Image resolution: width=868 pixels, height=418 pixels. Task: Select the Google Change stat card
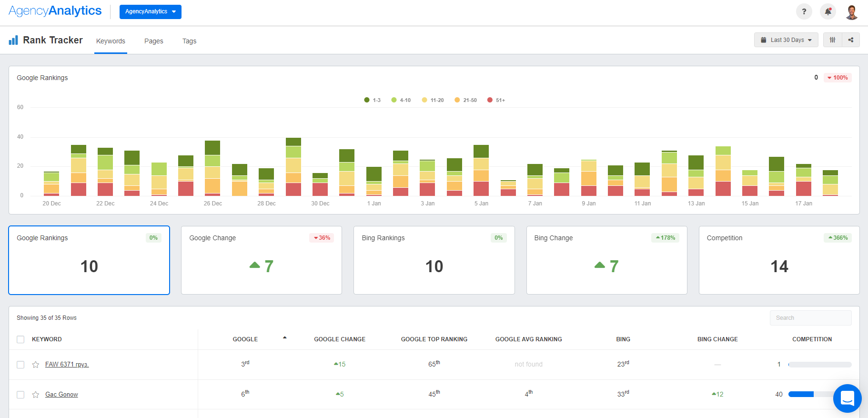click(262, 260)
